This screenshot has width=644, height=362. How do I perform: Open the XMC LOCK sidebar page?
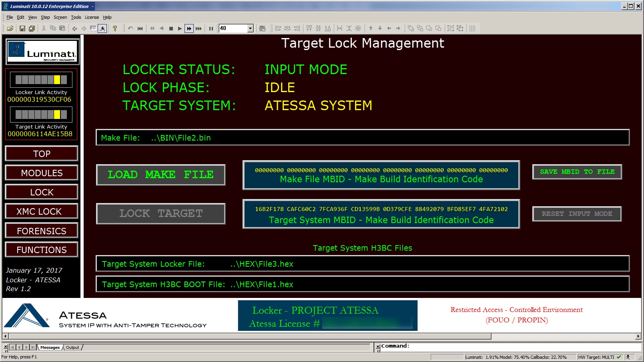click(x=42, y=211)
